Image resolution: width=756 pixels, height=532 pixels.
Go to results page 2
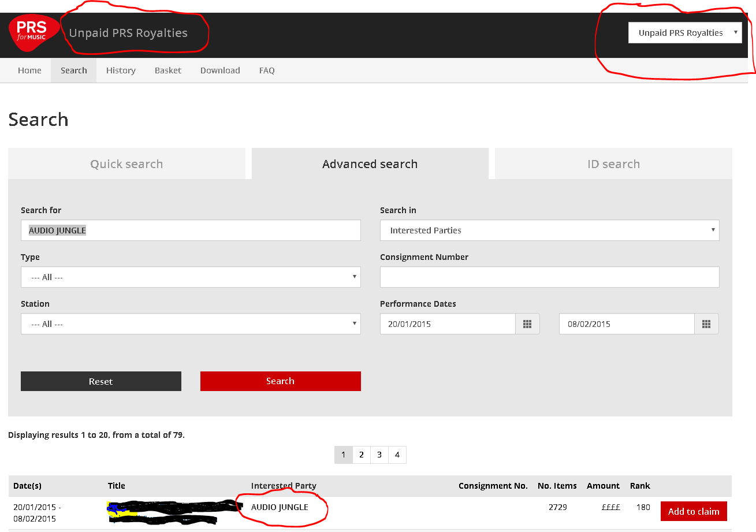tap(362, 455)
